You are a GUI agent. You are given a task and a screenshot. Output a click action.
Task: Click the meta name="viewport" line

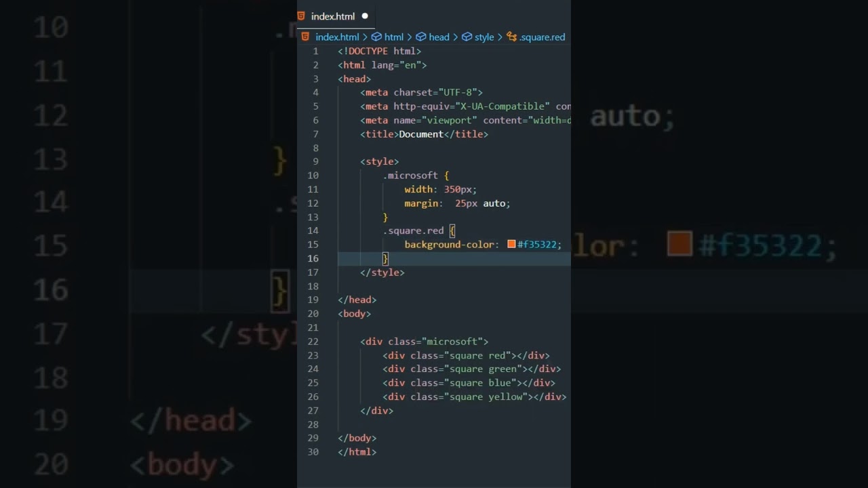tap(465, 121)
